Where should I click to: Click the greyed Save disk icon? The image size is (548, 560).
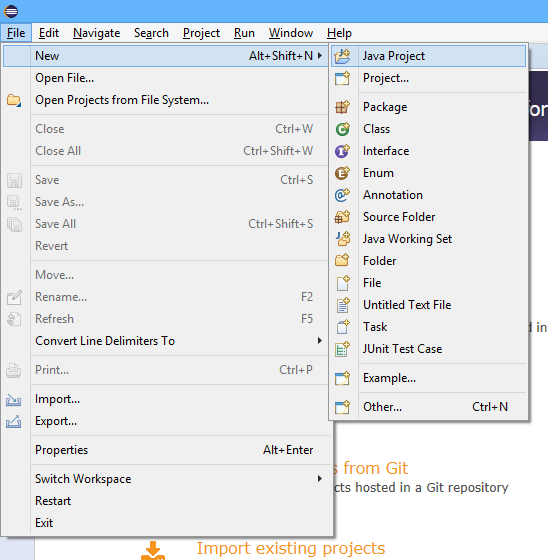point(14,180)
